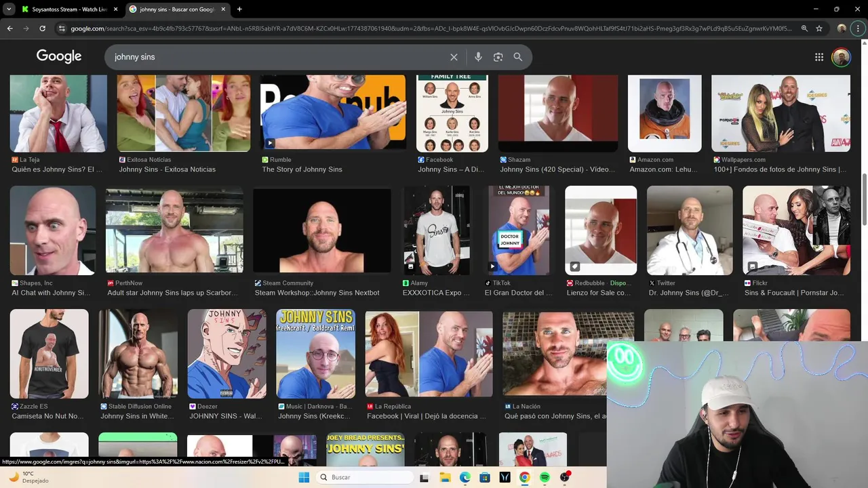
Task: Open the Amazon.com result link
Action: point(663,169)
